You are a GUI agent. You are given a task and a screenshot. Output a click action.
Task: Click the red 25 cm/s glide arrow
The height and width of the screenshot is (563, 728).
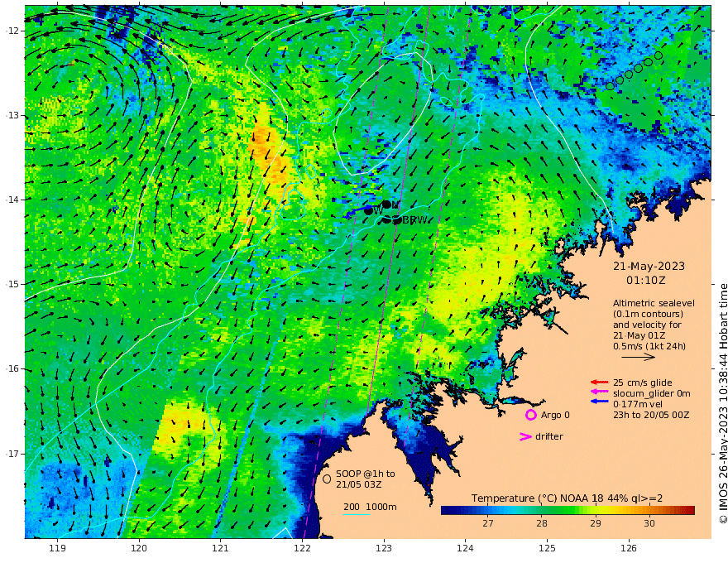[600, 383]
